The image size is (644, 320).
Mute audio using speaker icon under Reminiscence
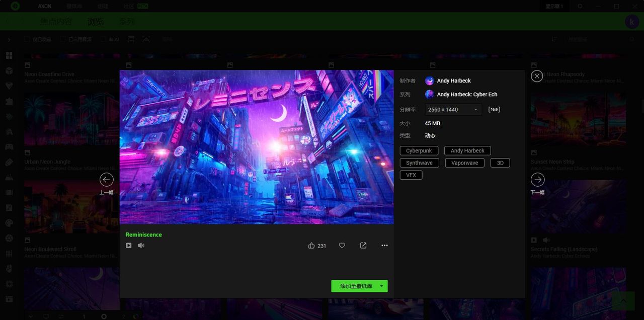coord(141,246)
